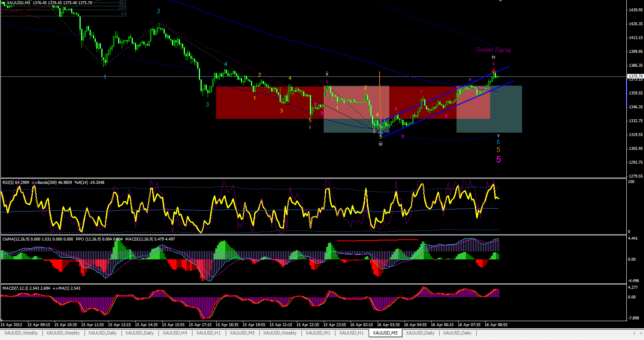Screen dimensions: 644x340
Task: Click the MACD(7,12,3) indicator label
Action: pos(25,288)
